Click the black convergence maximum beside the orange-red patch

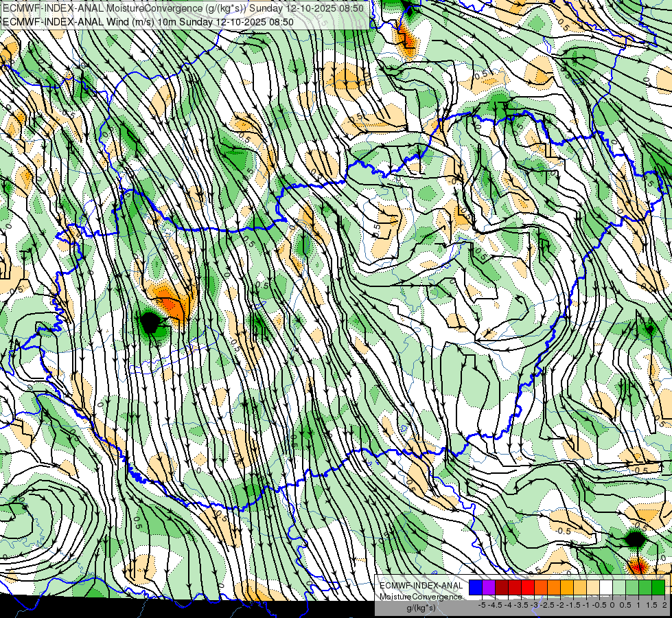(x=149, y=323)
